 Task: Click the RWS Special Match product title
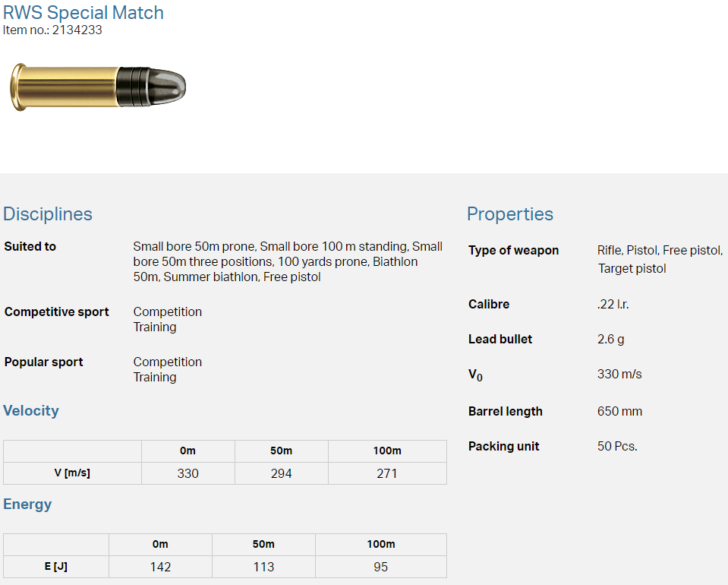coord(84,13)
